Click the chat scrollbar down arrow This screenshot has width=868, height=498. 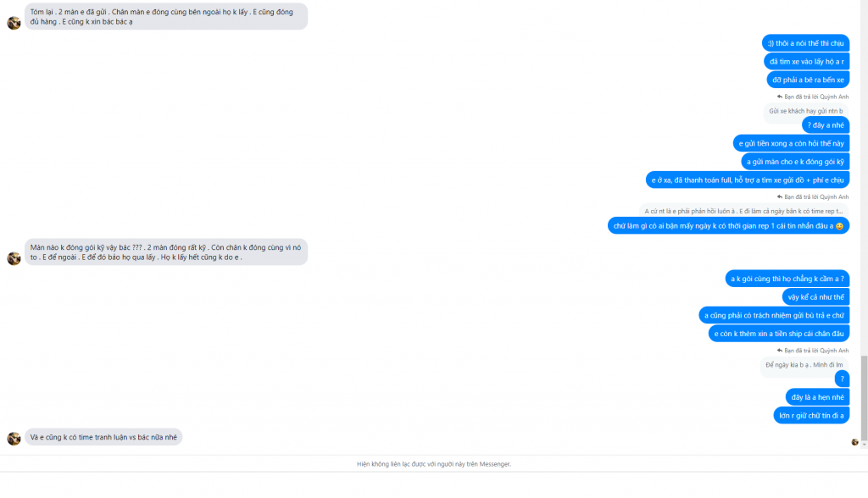864,445
